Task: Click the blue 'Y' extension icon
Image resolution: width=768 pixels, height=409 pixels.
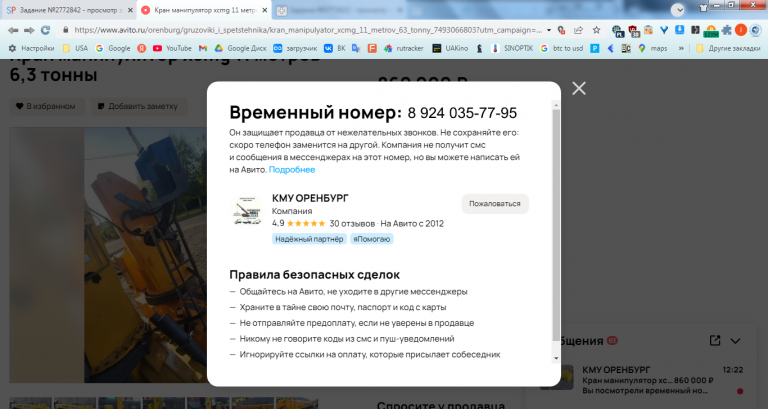Action: tap(664, 30)
